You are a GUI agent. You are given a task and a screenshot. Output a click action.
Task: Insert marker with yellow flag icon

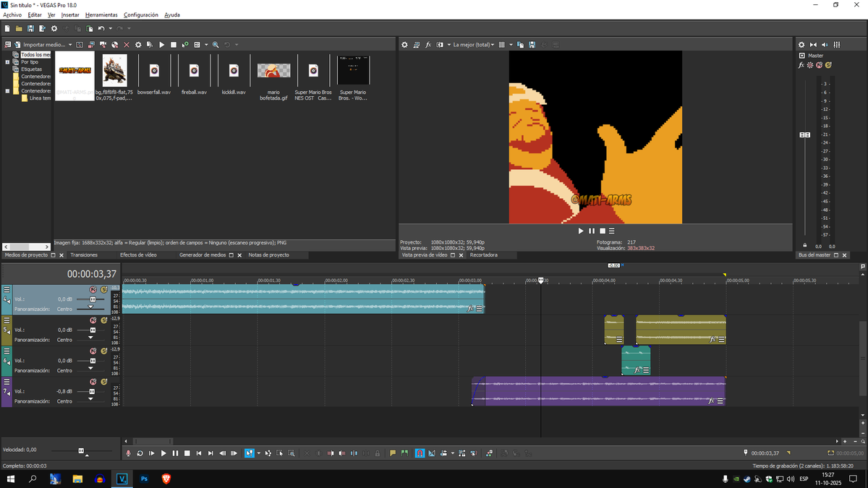(x=393, y=453)
